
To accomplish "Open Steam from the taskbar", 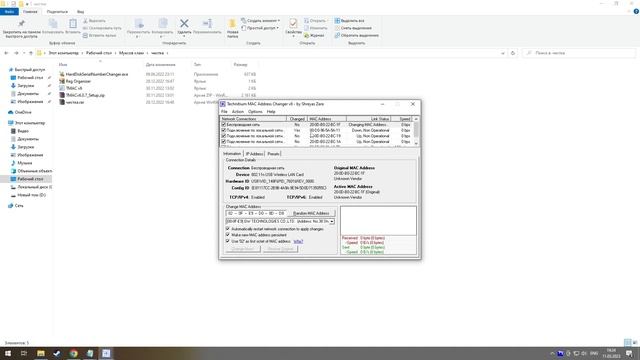I will [57, 353].
